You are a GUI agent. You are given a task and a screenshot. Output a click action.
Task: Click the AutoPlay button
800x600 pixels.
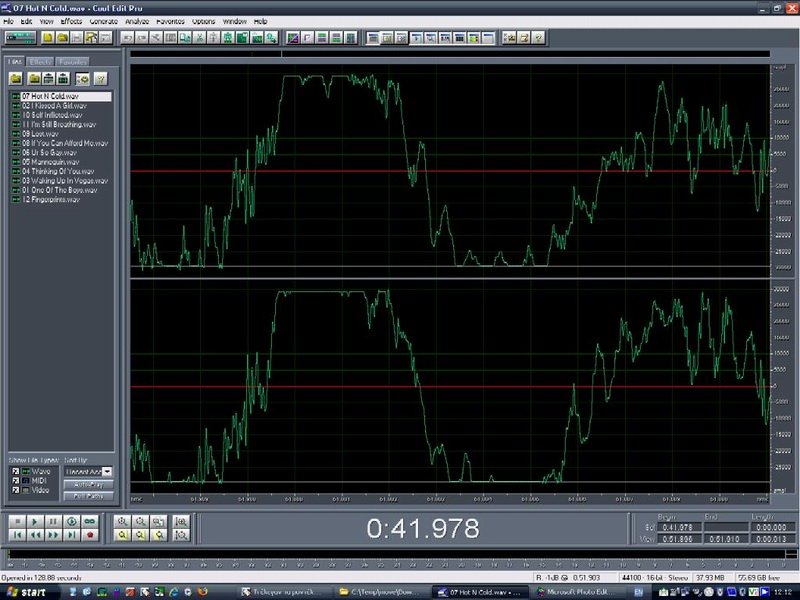pyautogui.click(x=88, y=484)
